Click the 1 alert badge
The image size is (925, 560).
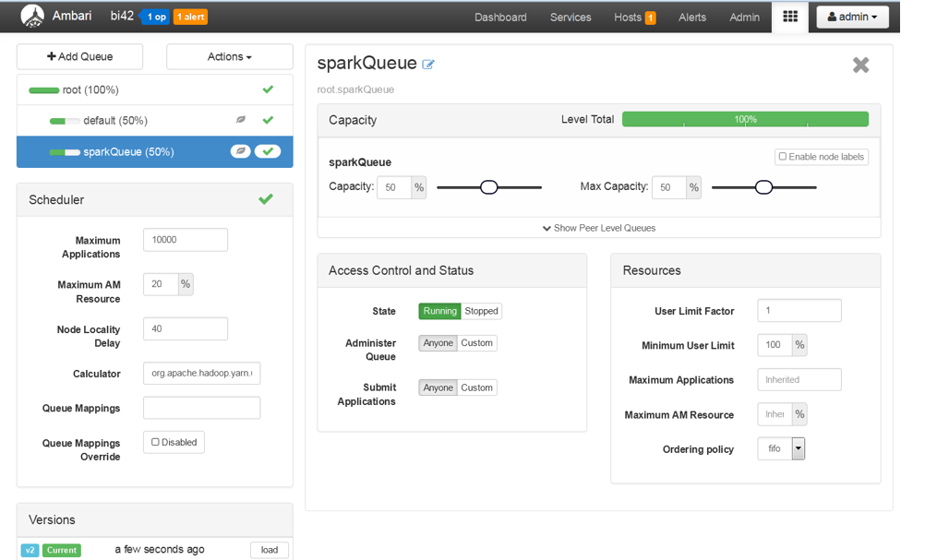(190, 17)
